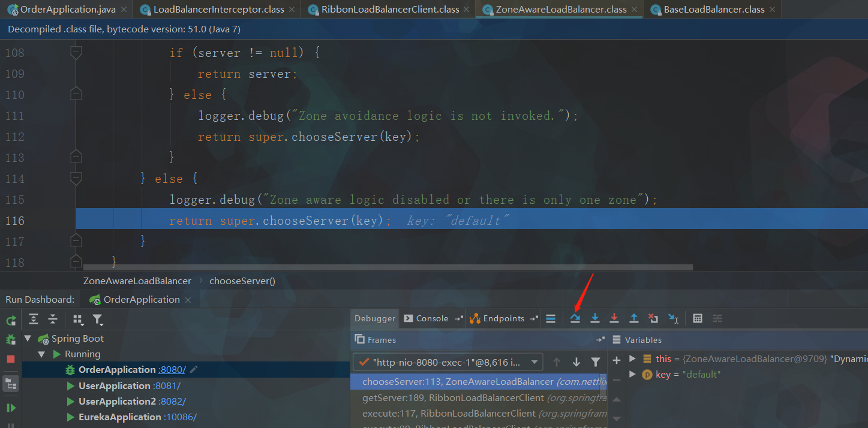
Task: Click the Drop Frame icon
Action: (x=653, y=318)
